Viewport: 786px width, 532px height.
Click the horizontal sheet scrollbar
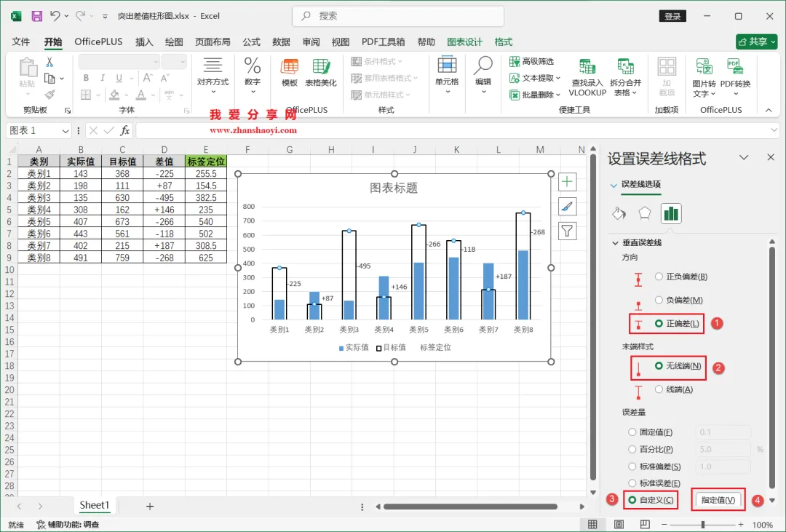click(x=470, y=507)
